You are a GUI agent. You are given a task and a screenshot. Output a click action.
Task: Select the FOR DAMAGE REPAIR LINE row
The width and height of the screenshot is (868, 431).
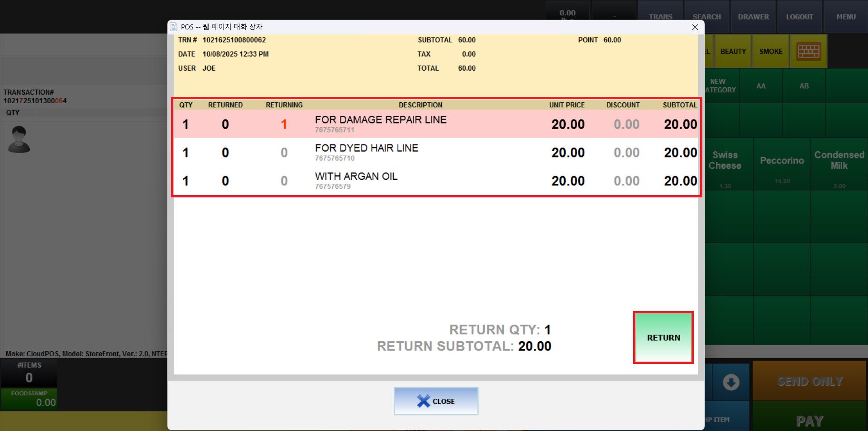(380, 124)
